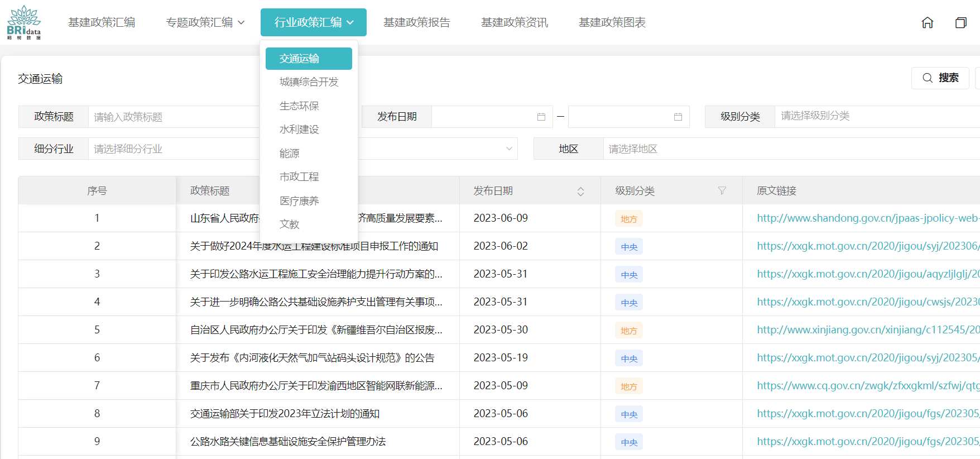The width and height of the screenshot is (980, 459).
Task: Open 关于做好2024年度水运工程 policy title
Action: click(x=314, y=246)
